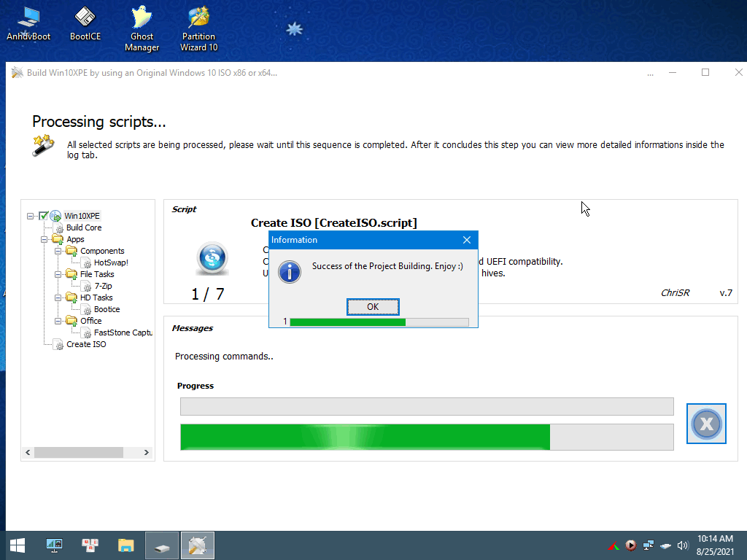Open the Windows Start menu
The image size is (747, 560).
click(x=18, y=545)
